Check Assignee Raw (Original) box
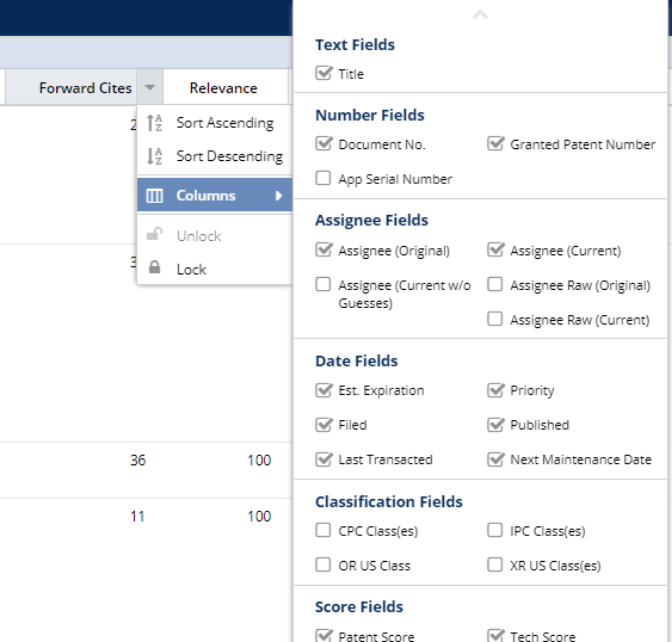Image resolution: width=672 pixels, height=642 pixels. point(495,284)
